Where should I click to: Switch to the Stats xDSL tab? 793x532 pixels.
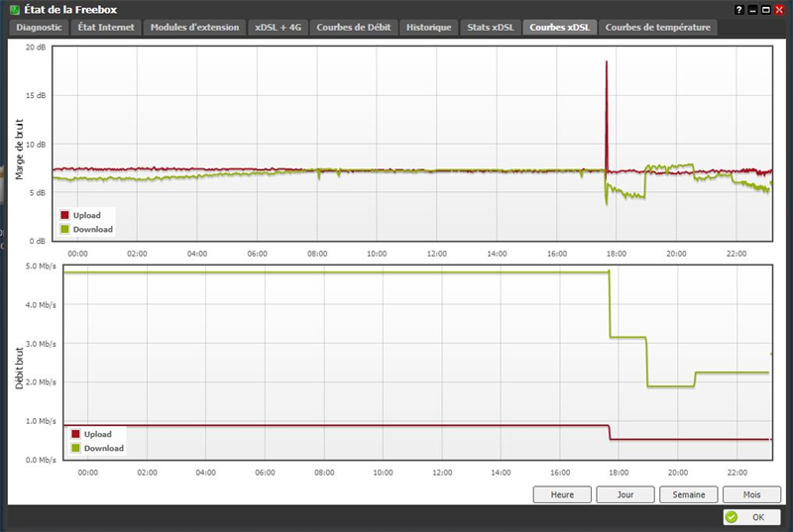[491, 28]
